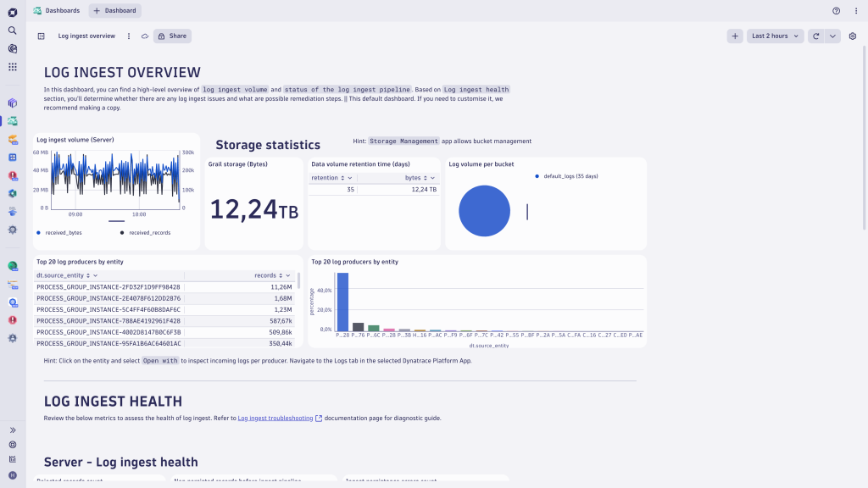
Task: Click the plus add-tile button
Action: (x=735, y=36)
